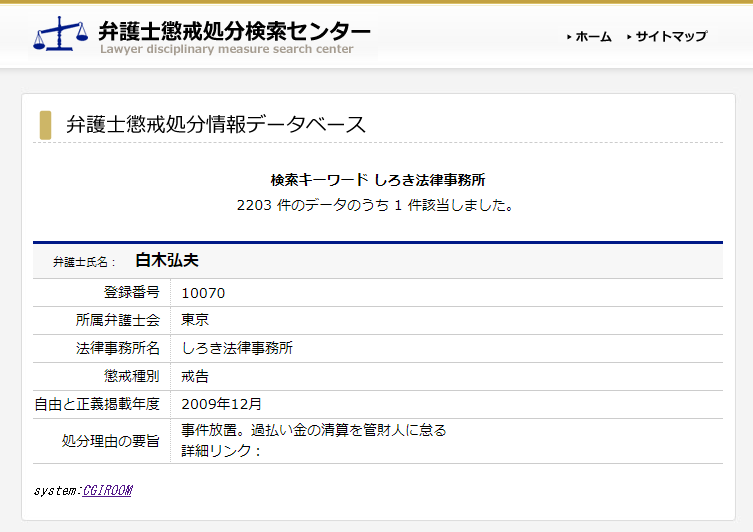Viewport: 753px width, 532px height.
Task: Click the 事件放置 reason summary text
Action: (x=314, y=430)
